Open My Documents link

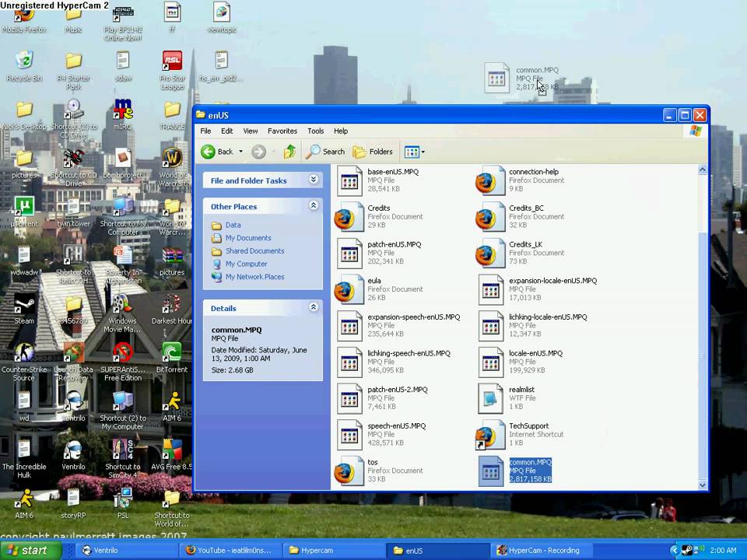[248, 238]
